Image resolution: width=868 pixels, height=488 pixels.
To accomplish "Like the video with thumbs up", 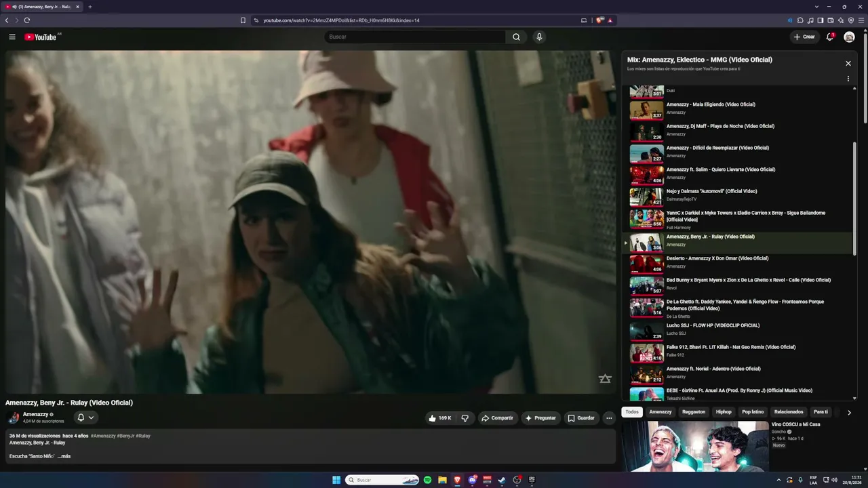I will (439, 418).
